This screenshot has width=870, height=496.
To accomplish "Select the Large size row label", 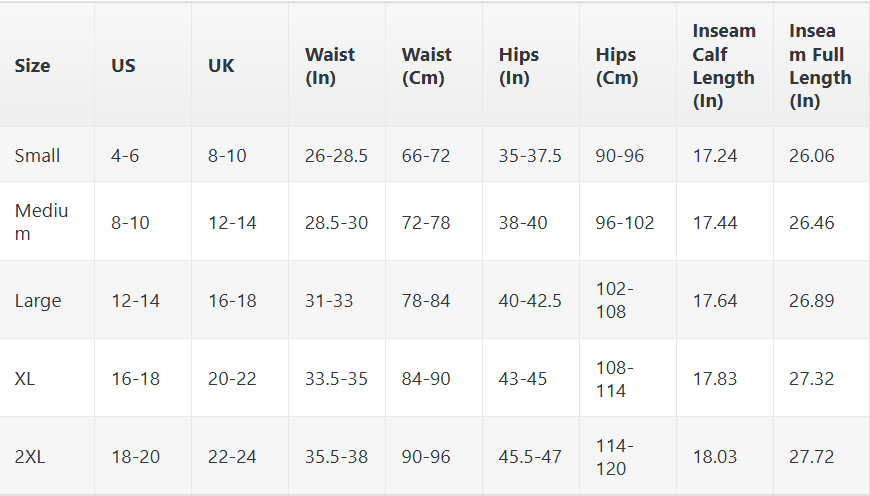I will [x=37, y=301].
